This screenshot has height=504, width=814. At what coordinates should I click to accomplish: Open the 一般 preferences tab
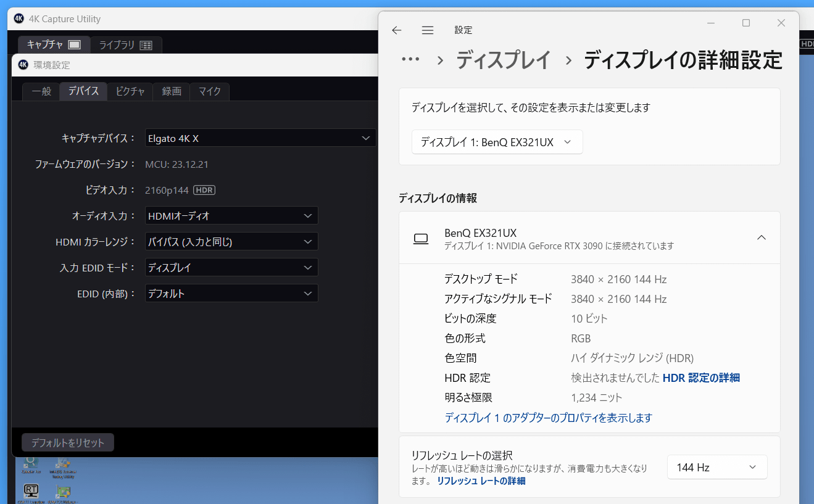[x=41, y=91]
